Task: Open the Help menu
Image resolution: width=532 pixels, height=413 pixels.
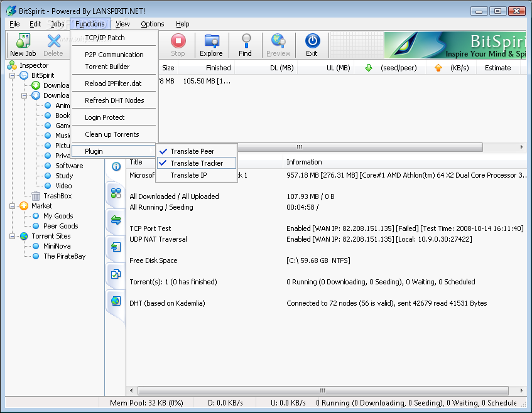Action: click(x=183, y=24)
